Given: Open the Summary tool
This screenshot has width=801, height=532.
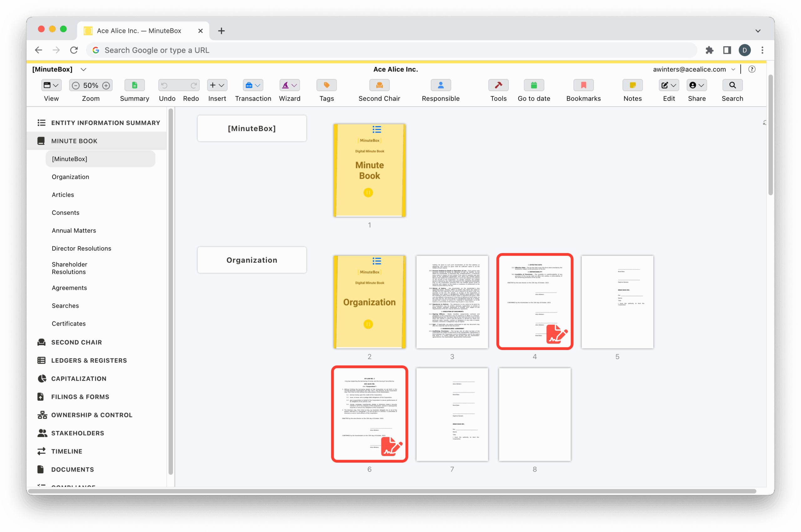Looking at the screenshot, I should point(135,85).
